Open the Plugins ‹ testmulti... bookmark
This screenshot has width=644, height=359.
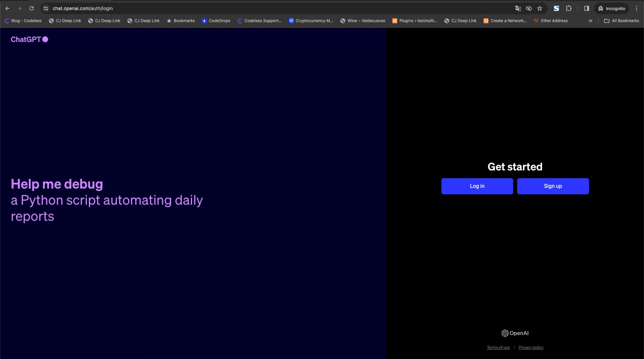click(x=415, y=21)
